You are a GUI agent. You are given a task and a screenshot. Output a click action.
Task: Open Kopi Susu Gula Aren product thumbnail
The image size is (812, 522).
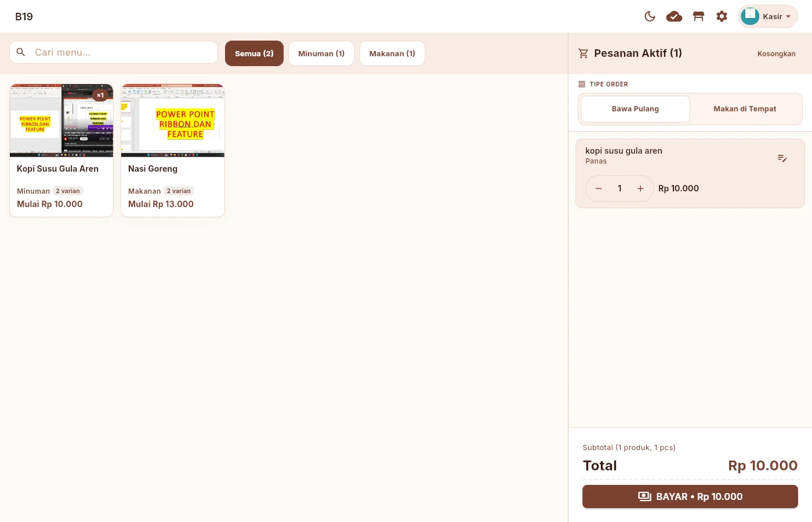coord(61,121)
